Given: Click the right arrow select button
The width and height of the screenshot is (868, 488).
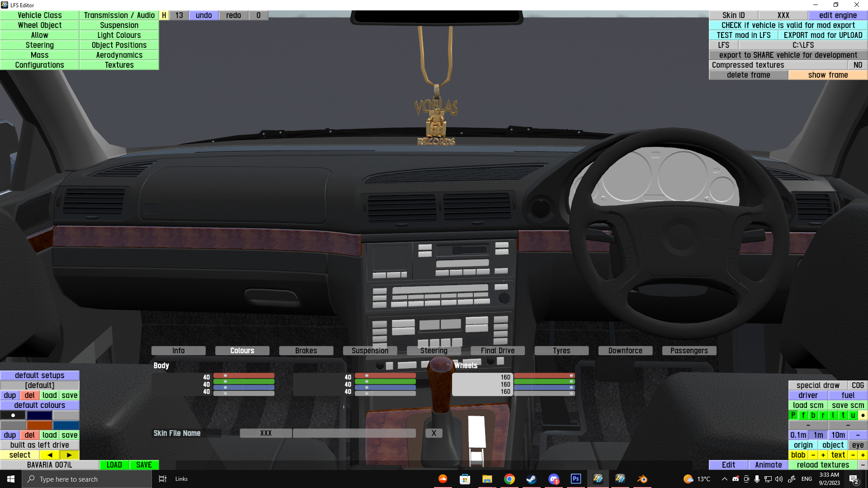Looking at the screenshot, I should click(69, 455).
